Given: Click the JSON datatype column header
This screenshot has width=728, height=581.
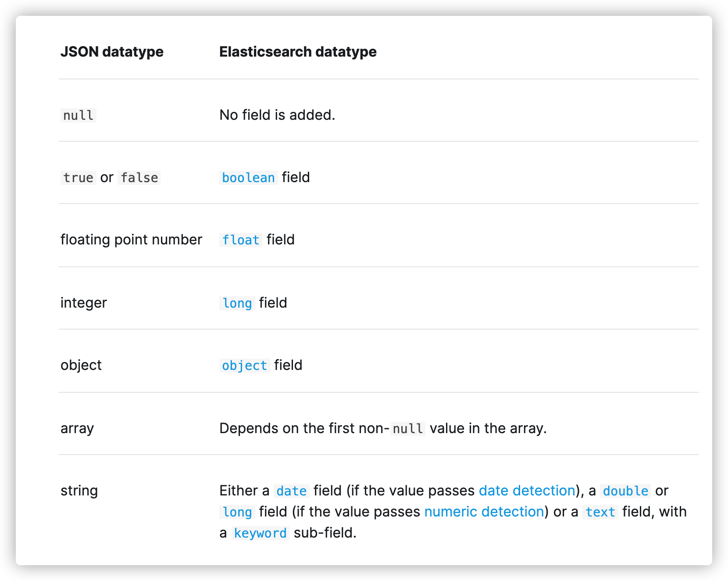Looking at the screenshot, I should pos(112,52).
